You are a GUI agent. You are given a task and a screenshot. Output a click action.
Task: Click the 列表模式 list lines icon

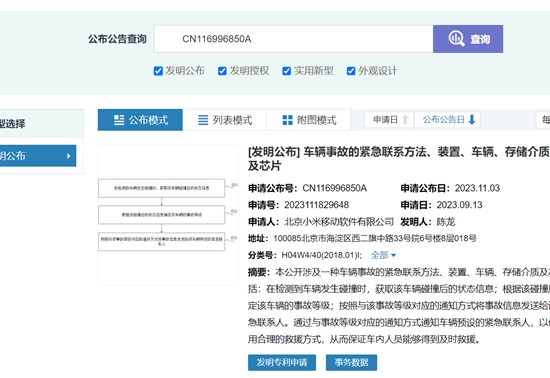coord(203,120)
